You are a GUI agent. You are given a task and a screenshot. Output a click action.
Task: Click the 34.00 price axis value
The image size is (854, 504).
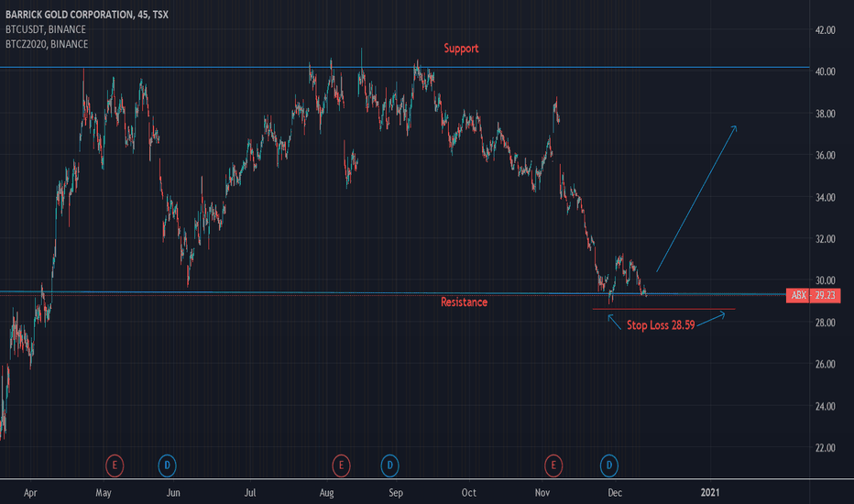[x=825, y=197]
